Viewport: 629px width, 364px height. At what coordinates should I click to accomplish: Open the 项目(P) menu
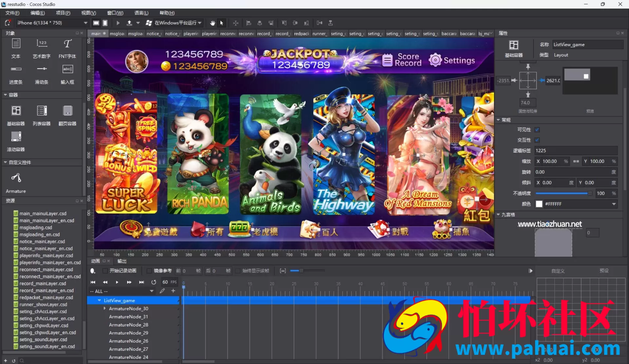(x=63, y=13)
